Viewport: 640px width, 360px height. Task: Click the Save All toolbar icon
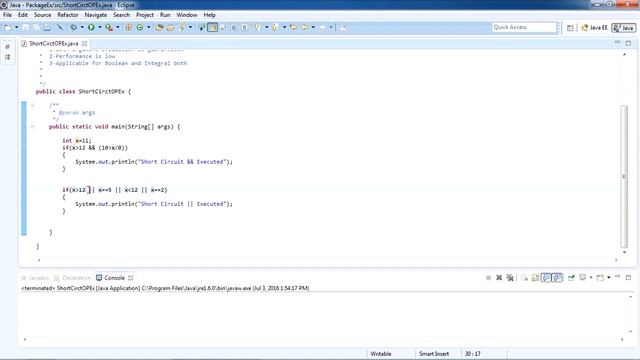coord(36,27)
